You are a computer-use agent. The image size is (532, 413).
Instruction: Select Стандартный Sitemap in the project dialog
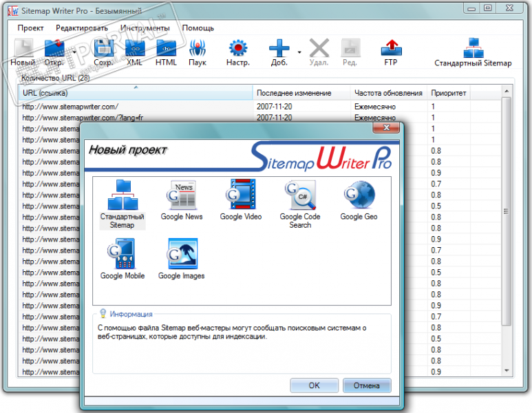122,204
